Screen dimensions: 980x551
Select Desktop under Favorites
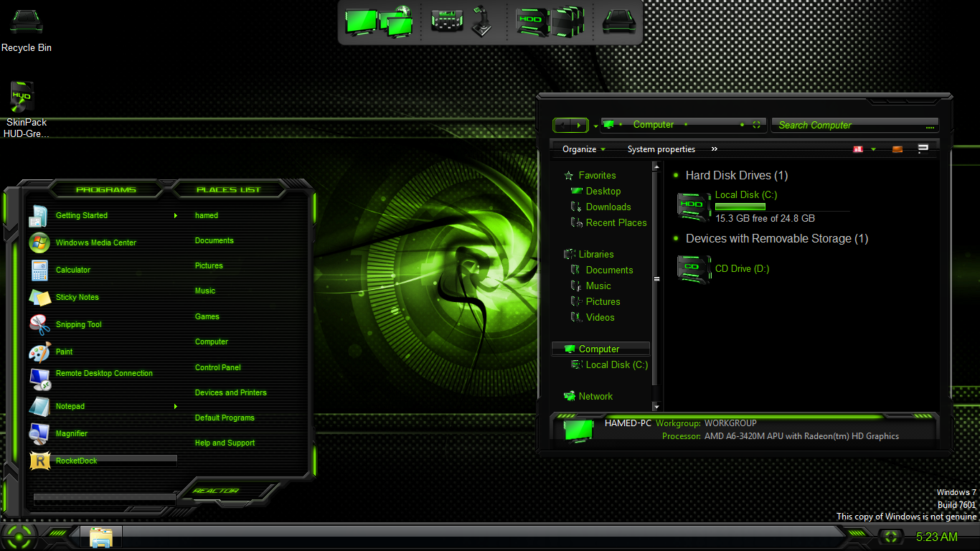point(603,191)
